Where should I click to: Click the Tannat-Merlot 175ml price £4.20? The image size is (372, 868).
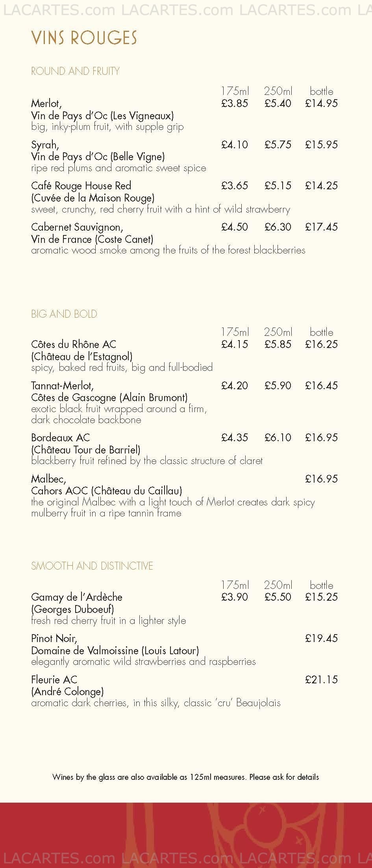pyautogui.click(x=235, y=385)
